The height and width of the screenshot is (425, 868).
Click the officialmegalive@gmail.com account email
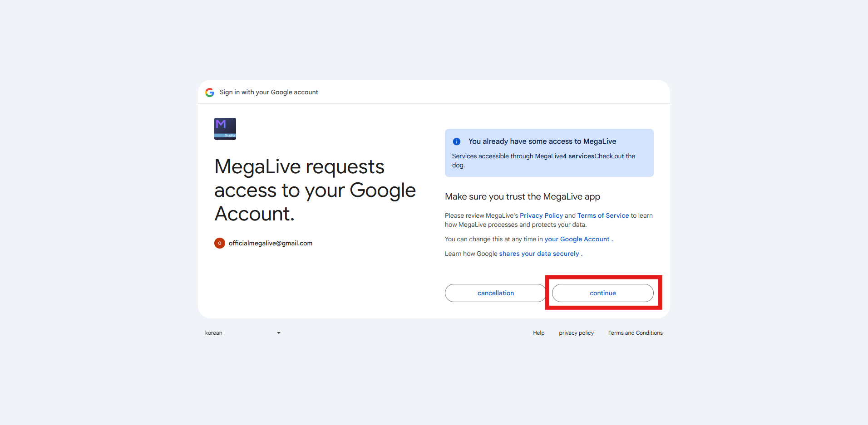(271, 243)
